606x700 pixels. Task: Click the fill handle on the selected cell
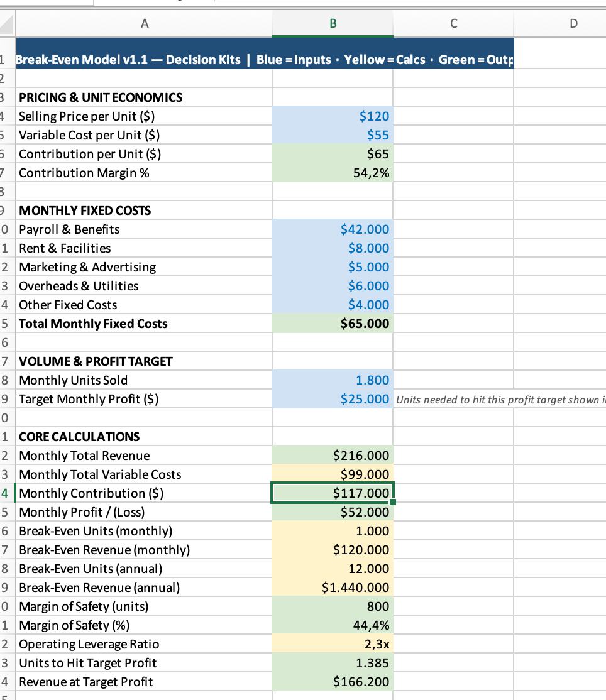[x=394, y=503]
